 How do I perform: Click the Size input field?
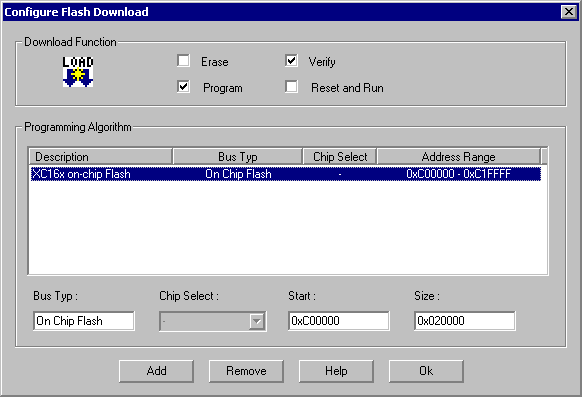tap(465, 321)
